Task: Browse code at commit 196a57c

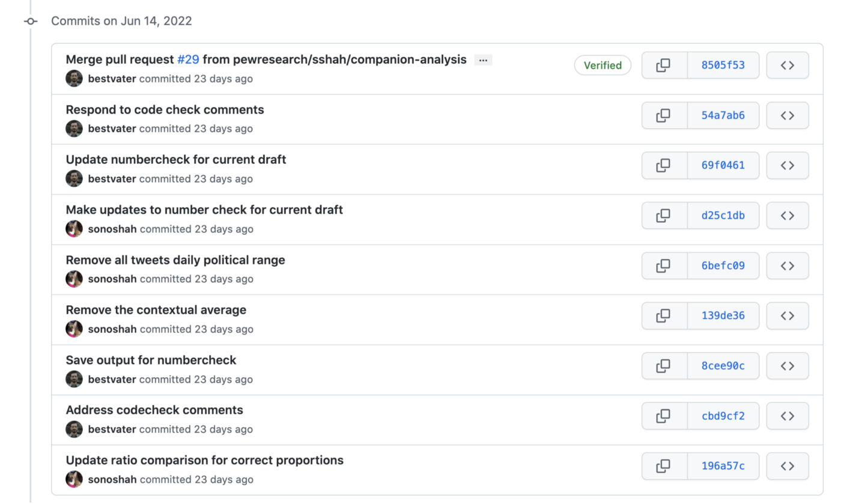Action: (x=788, y=466)
